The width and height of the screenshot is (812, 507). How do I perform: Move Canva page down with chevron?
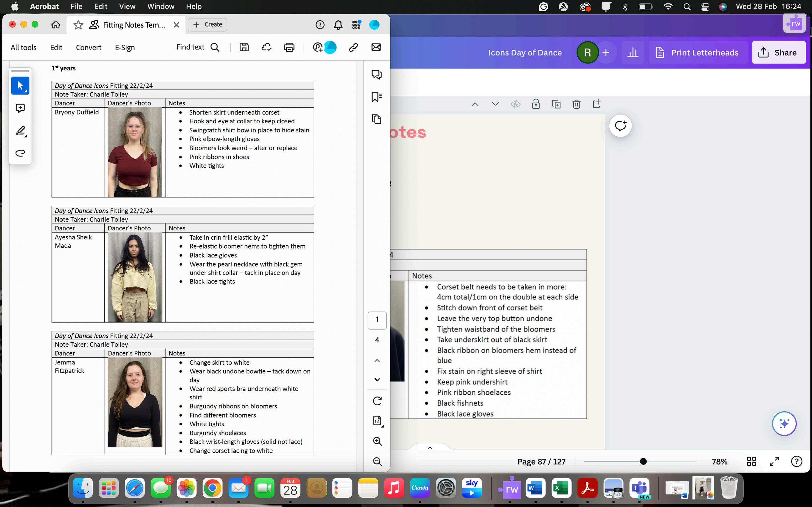(x=495, y=104)
